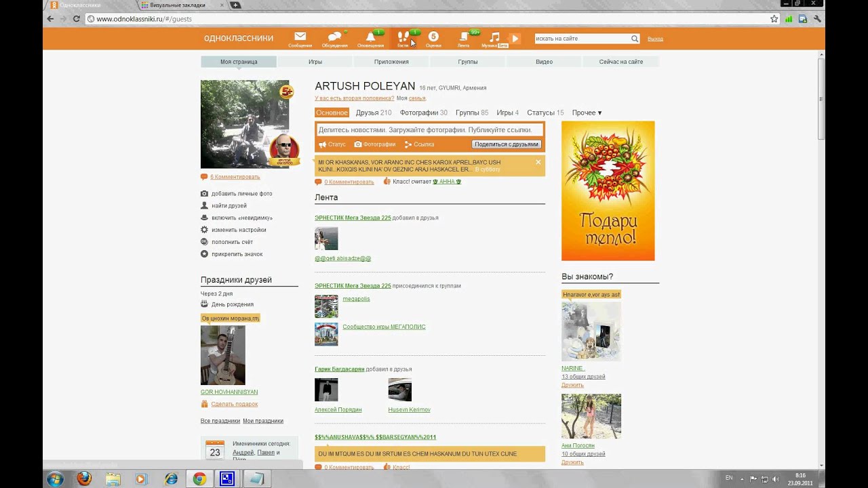Screen dimensions: 868x488
Task: Click the Windows Start button
Action: tap(55, 479)
